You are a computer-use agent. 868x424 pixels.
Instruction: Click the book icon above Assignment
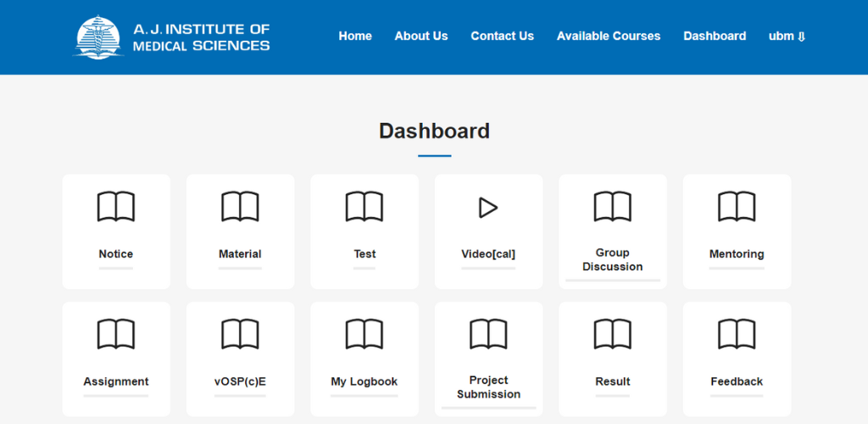pyautogui.click(x=115, y=334)
